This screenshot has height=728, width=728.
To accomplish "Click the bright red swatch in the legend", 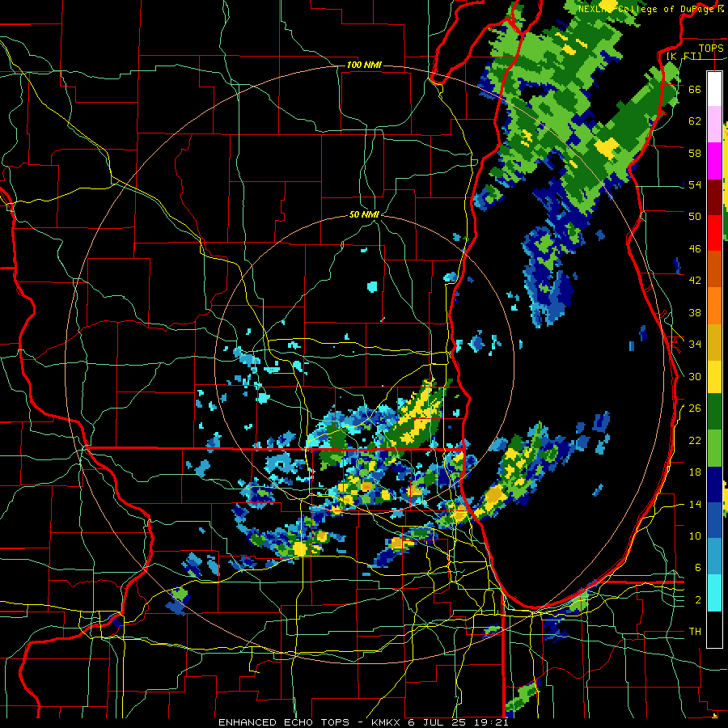I will pos(714,233).
